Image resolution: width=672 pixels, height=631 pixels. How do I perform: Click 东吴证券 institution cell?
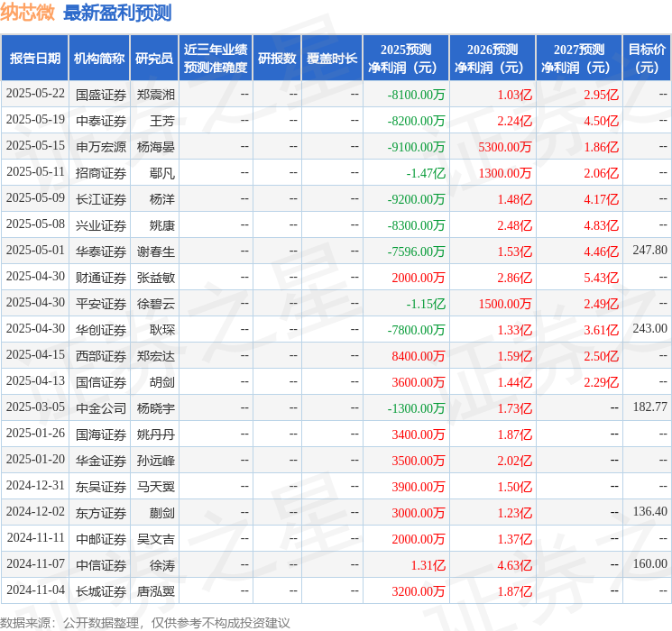tap(101, 487)
